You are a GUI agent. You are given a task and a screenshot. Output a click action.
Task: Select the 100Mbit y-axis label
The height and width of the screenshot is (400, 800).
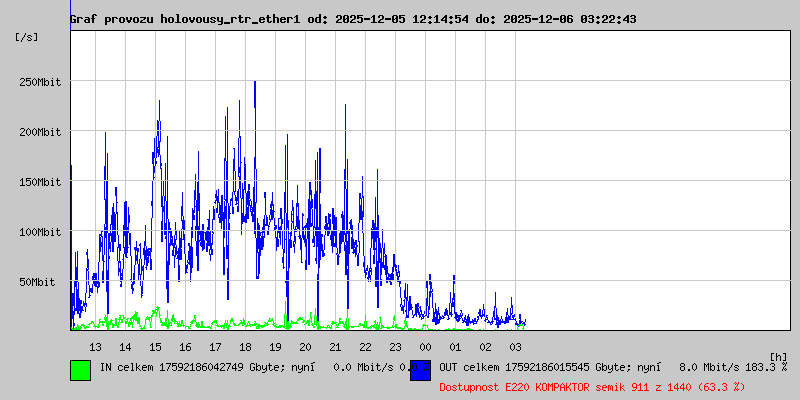(x=40, y=232)
